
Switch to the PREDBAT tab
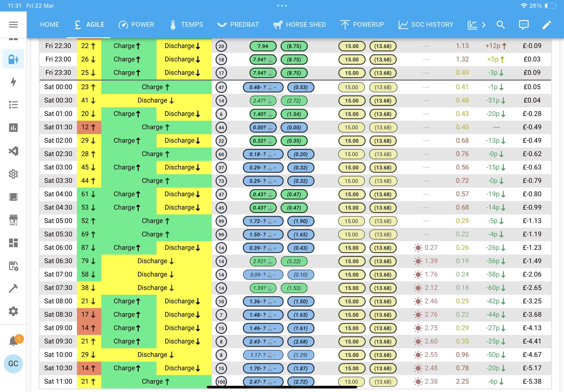pos(238,25)
